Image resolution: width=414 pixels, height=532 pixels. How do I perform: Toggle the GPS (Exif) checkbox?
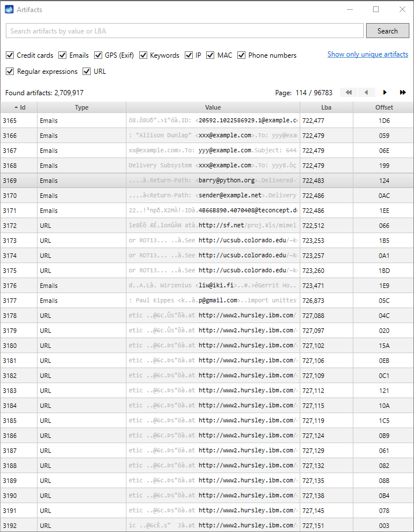coord(98,55)
